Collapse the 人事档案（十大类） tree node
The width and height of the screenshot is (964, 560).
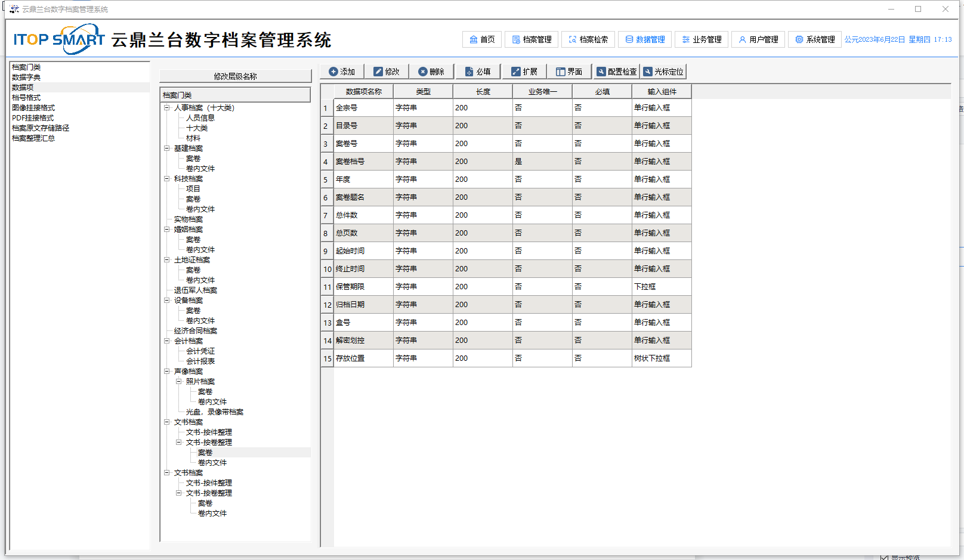pos(167,108)
